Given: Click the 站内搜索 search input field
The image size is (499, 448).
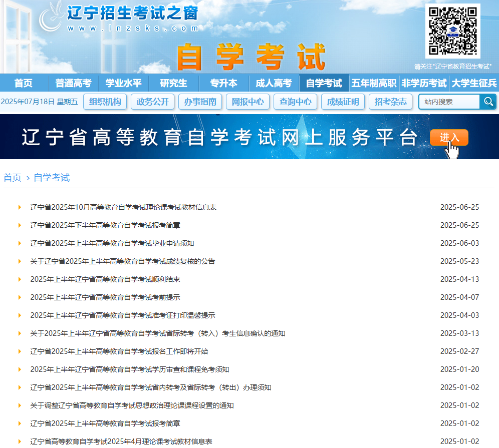Looking at the screenshot, I should coord(449,102).
